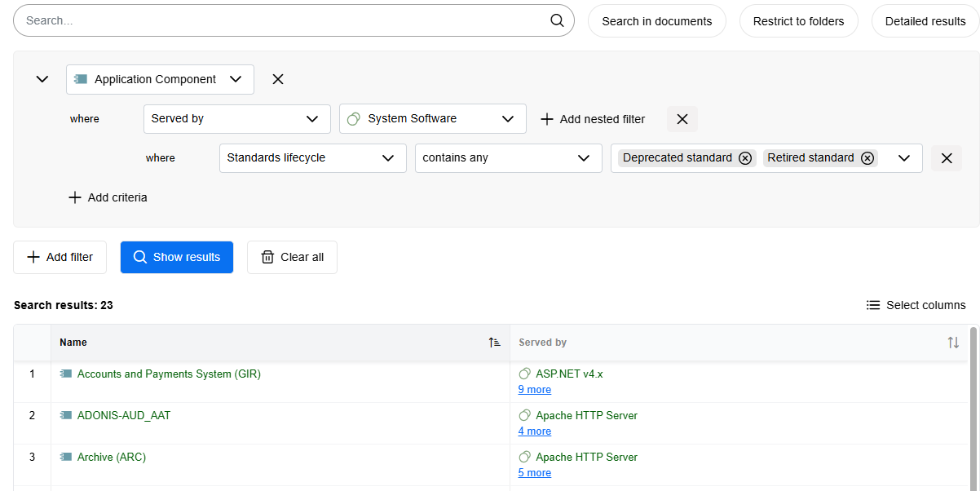Open the Served by dropdown
980x491 pixels.
(x=236, y=118)
